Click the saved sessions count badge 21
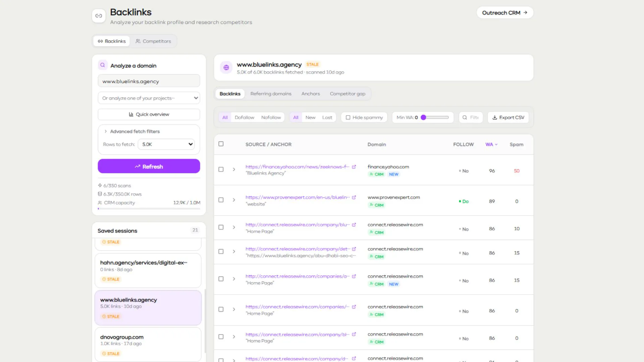Screen dimensions: 644x362 195,230
